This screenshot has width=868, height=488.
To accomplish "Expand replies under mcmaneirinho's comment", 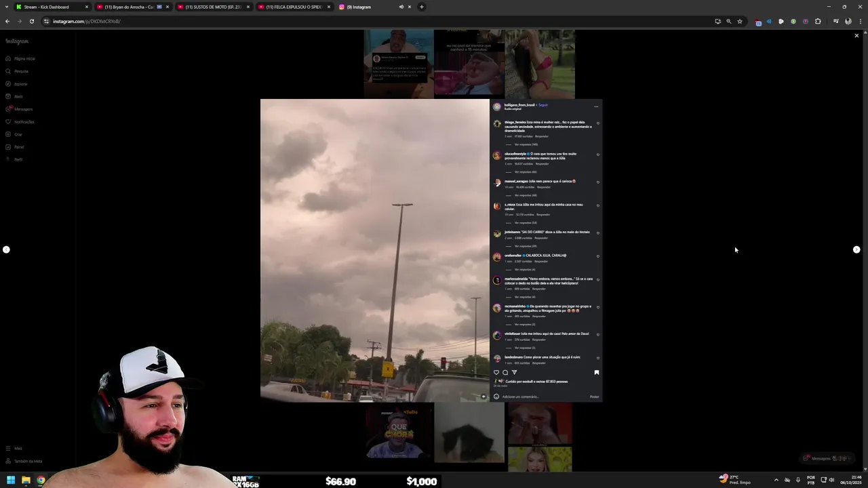I will click(524, 324).
